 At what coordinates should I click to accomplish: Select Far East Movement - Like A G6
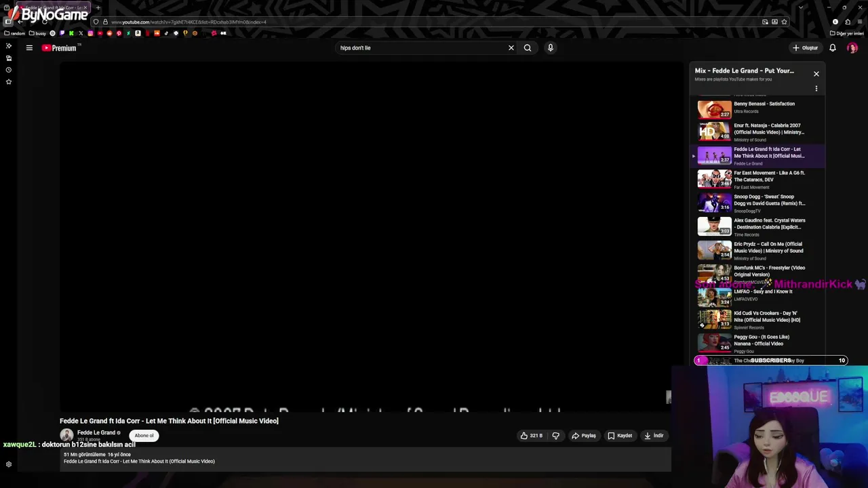758,179
